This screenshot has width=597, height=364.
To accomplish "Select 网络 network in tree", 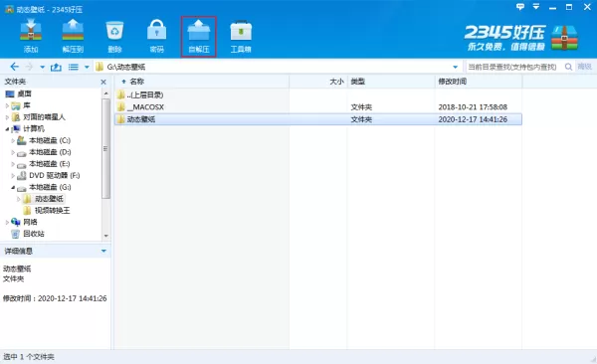I will (x=31, y=222).
